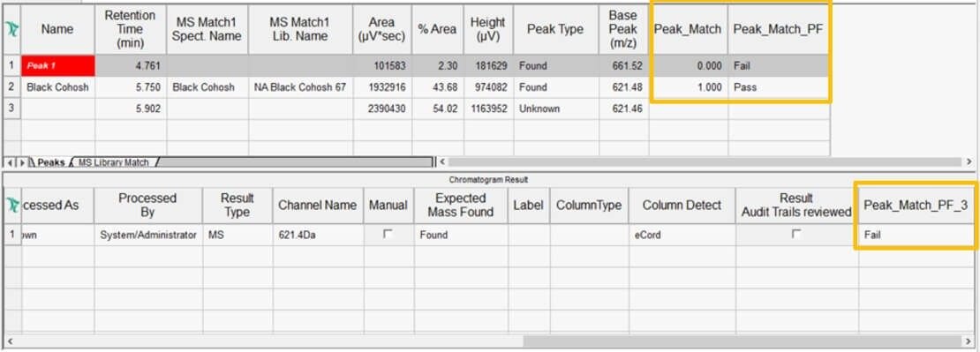The image size is (980, 352).
Task: Select the ColumnType column header
Action: coord(589,206)
